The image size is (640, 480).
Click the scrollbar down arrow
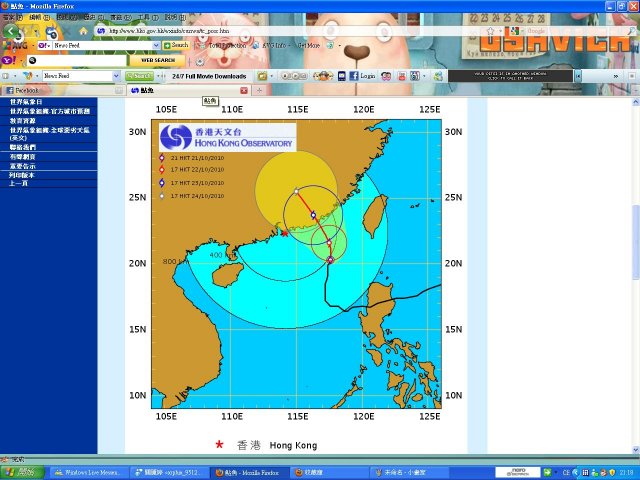(x=636, y=450)
